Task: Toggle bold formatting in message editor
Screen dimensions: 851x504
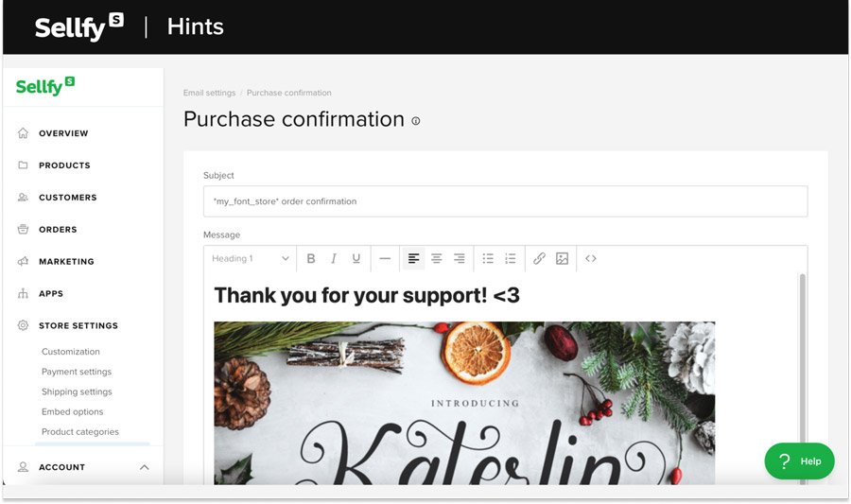Action: click(x=311, y=258)
